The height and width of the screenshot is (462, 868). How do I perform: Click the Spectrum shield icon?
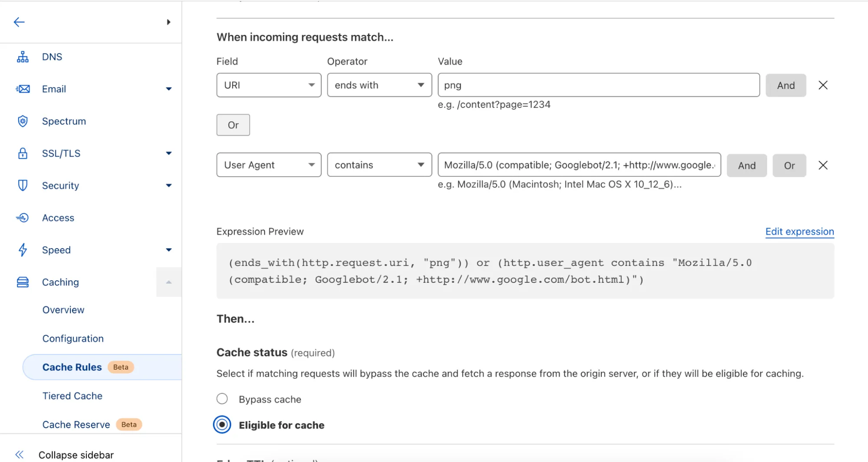click(23, 121)
